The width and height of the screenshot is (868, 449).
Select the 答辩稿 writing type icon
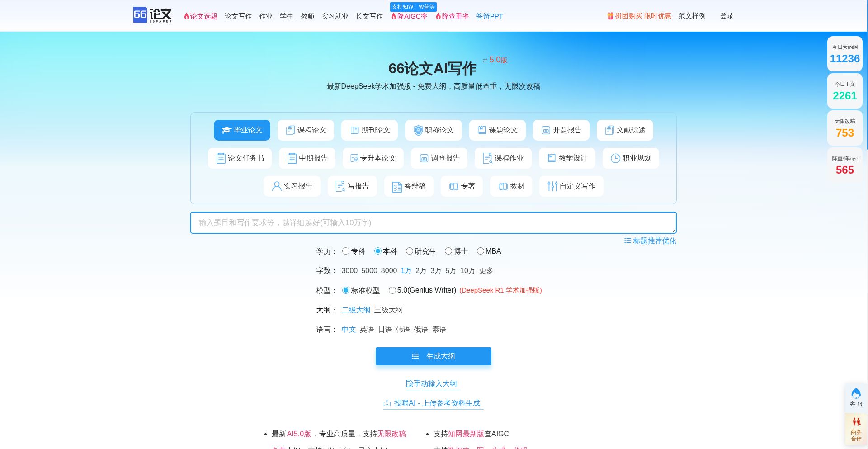click(396, 186)
